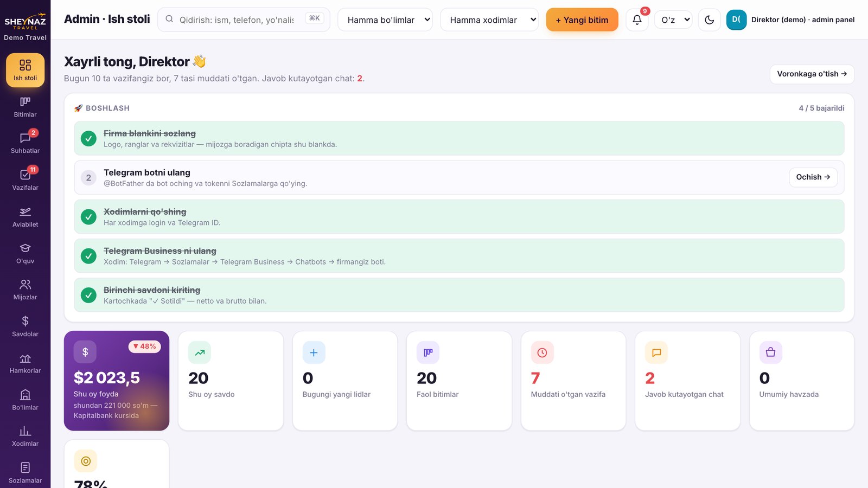This screenshot has width=868, height=488.
Task: Click the 48% decrease badge
Action: click(x=144, y=346)
